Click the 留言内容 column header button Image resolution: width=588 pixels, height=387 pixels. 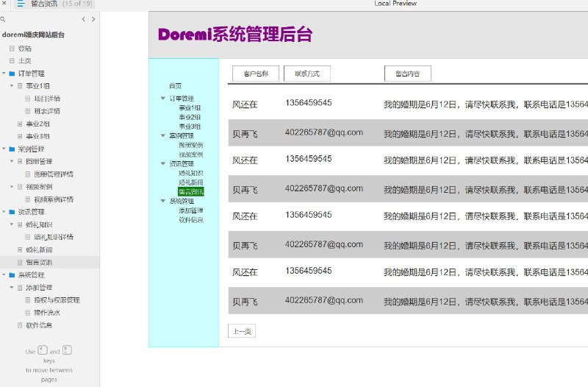click(408, 74)
